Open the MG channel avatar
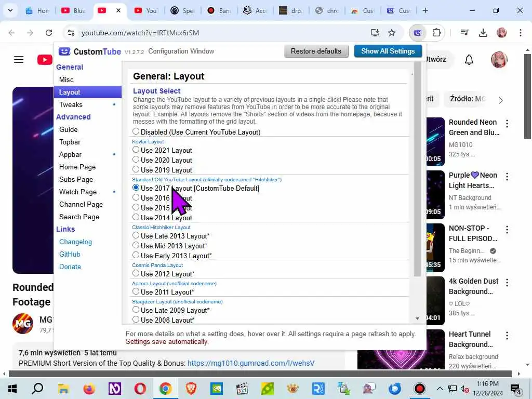This screenshot has width=532, height=399. pos(23,324)
